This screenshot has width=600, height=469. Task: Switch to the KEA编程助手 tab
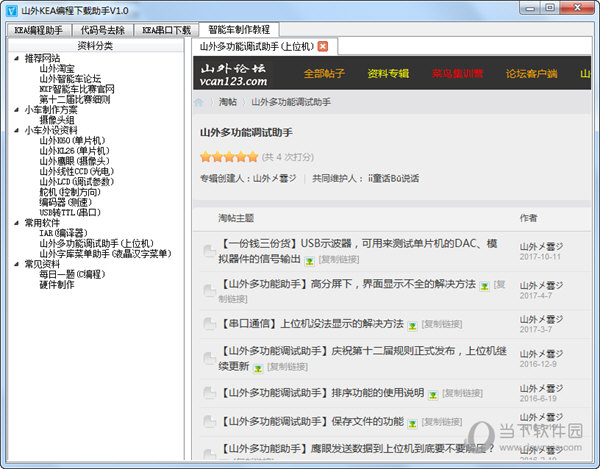39,30
